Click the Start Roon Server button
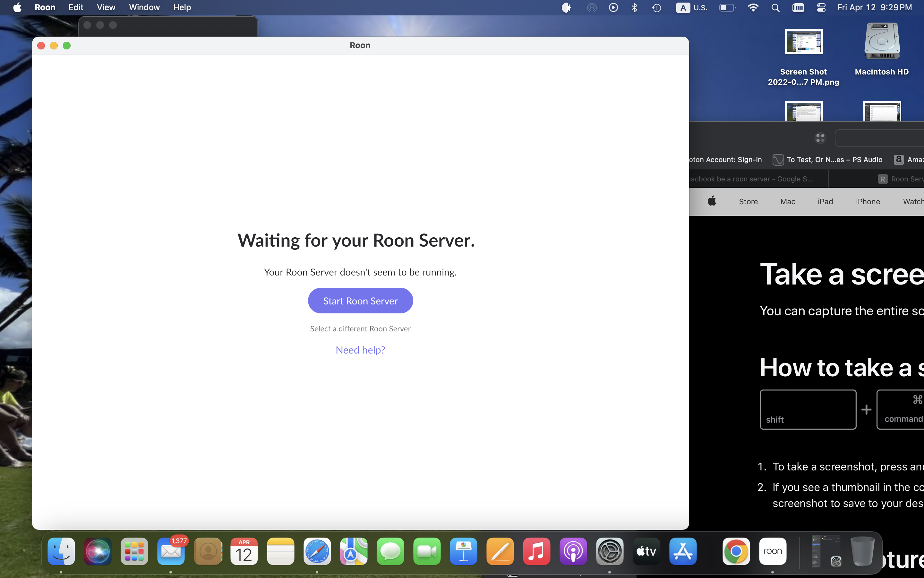 pos(360,301)
